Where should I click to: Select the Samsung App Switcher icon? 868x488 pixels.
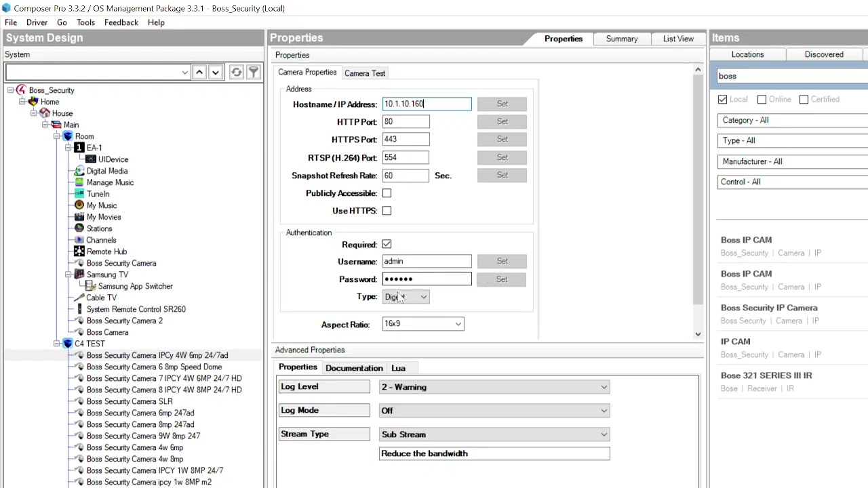click(91, 286)
